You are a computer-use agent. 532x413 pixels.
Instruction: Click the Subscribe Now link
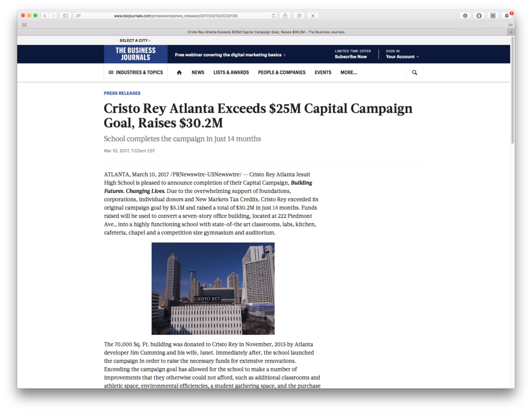[351, 57]
